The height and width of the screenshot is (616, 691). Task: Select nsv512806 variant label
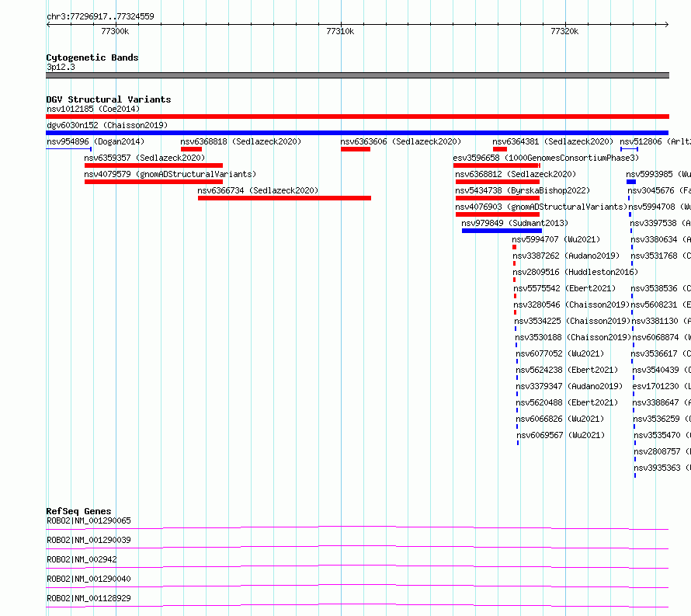[x=655, y=141]
